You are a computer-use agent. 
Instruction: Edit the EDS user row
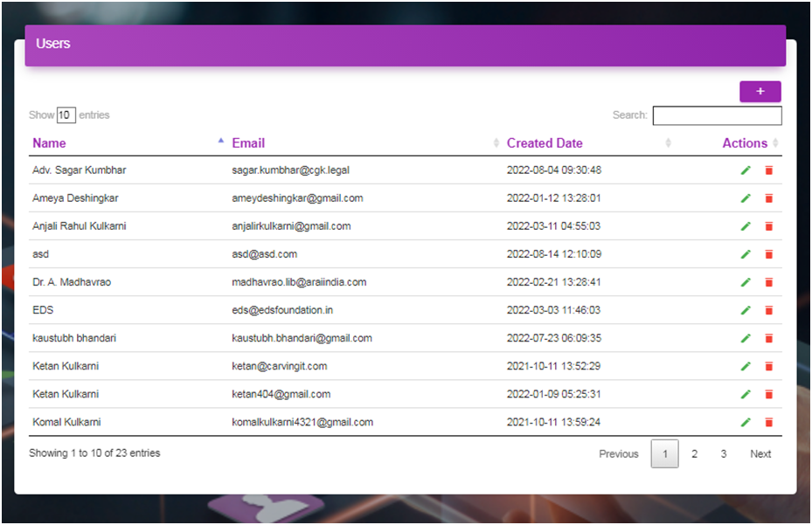[x=746, y=310]
